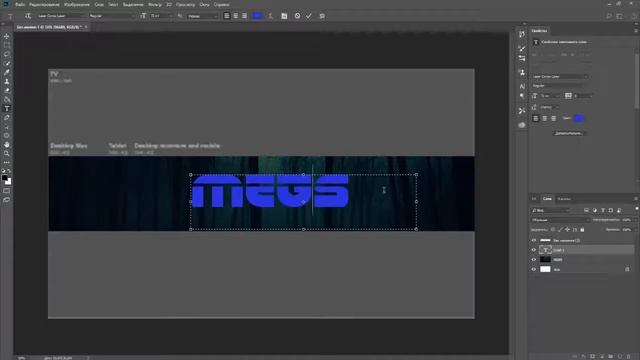Filter layers for smart objects icon
Screen dimensions: 640x360
pyautogui.click(x=619, y=210)
